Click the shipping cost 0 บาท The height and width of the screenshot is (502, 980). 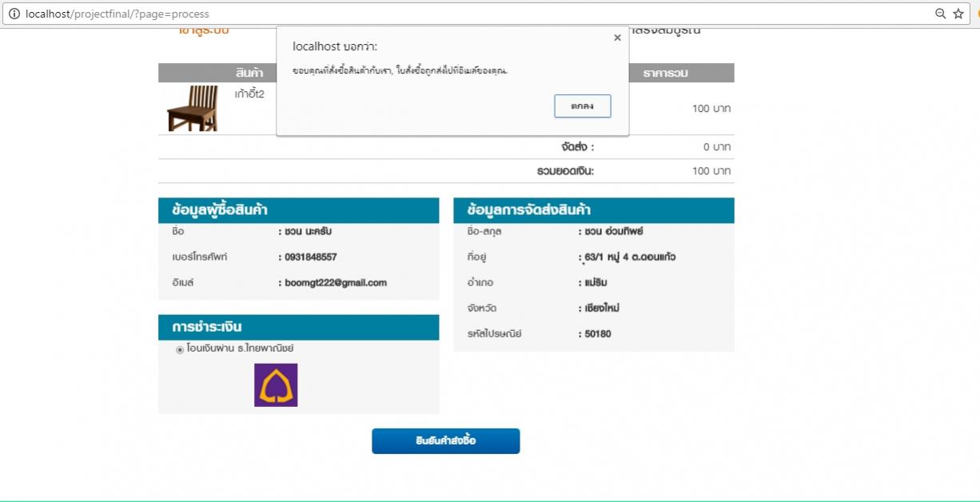pyautogui.click(x=717, y=147)
